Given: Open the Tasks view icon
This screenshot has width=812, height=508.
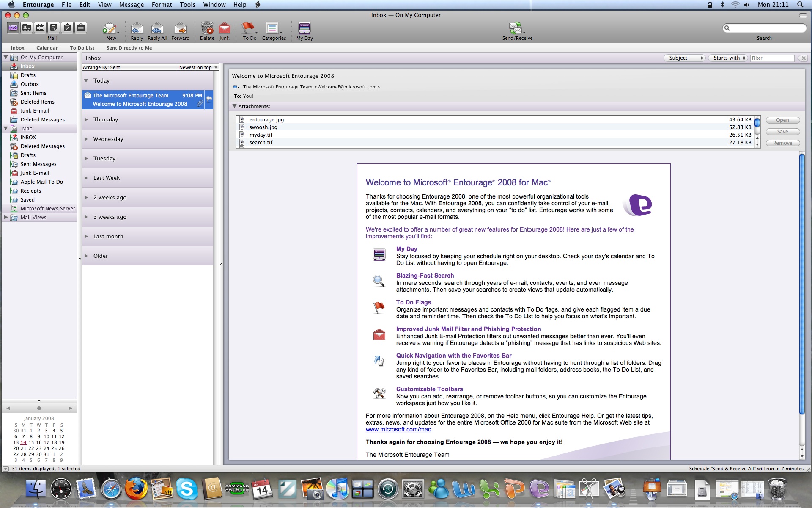Looking at the screenshot, I should point(67,28).
